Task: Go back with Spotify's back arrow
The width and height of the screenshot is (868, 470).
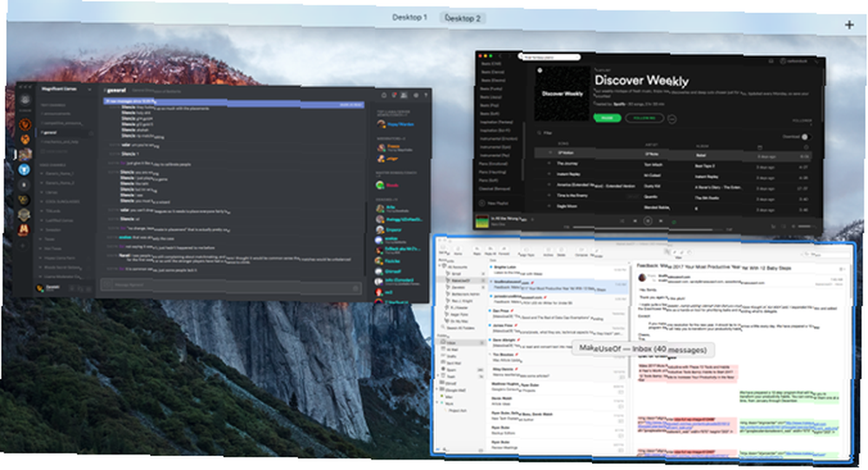Action: (x=501, y=56)
